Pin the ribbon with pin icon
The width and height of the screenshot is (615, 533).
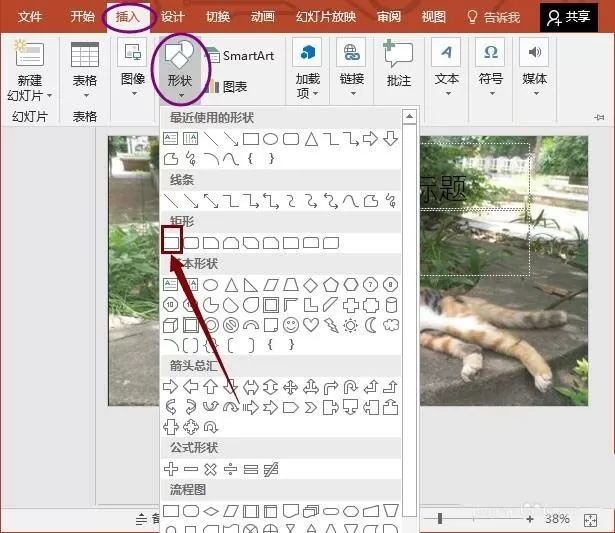pyautogui.click(x=599, y=117)
